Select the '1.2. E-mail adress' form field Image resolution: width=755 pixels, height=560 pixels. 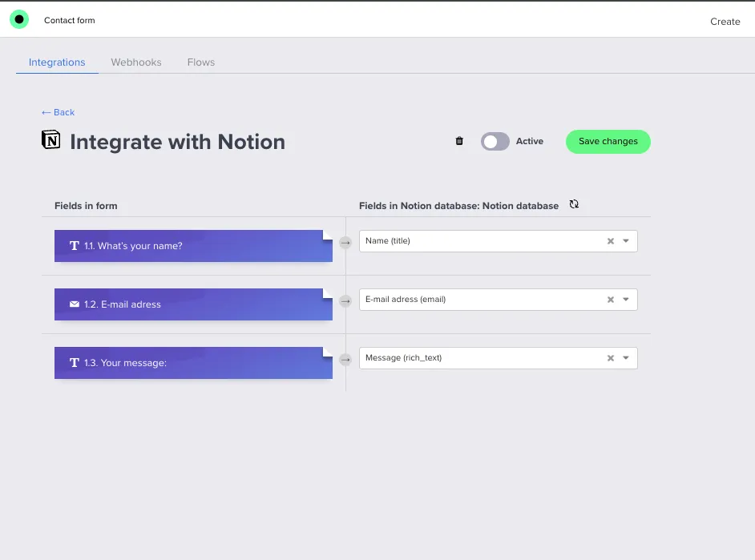[x=192, y=304]
